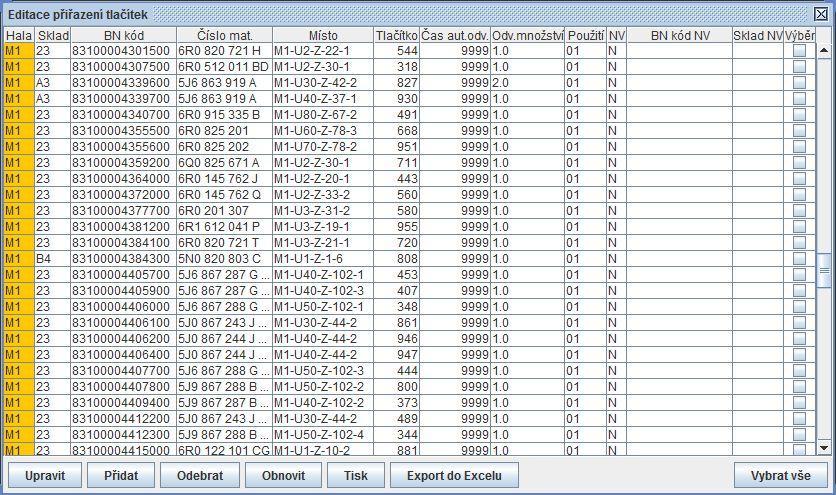
Task: Click the Místo column header
Action: [323, 35]
